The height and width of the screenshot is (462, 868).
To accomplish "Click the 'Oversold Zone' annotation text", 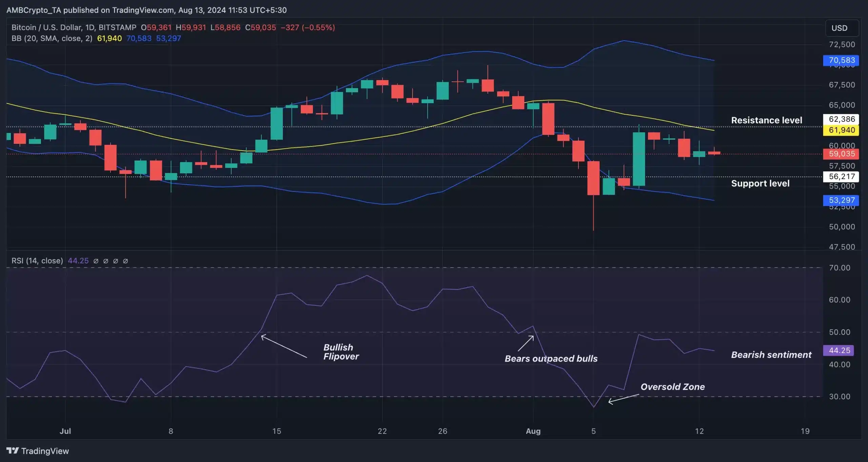I will coord(672,387).
